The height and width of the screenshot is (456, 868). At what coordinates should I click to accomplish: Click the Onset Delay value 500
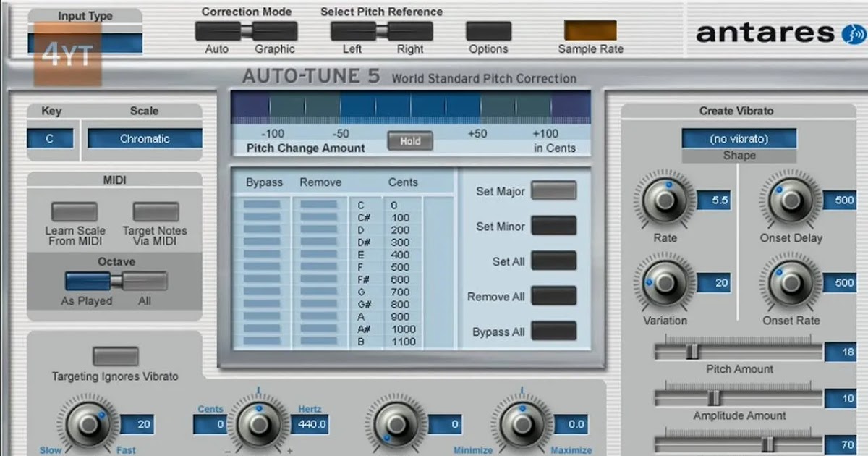(842, 200)
